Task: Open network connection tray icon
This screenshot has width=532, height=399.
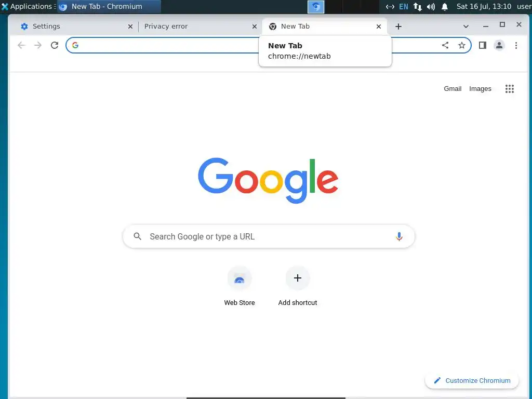Action: point(418,7)
